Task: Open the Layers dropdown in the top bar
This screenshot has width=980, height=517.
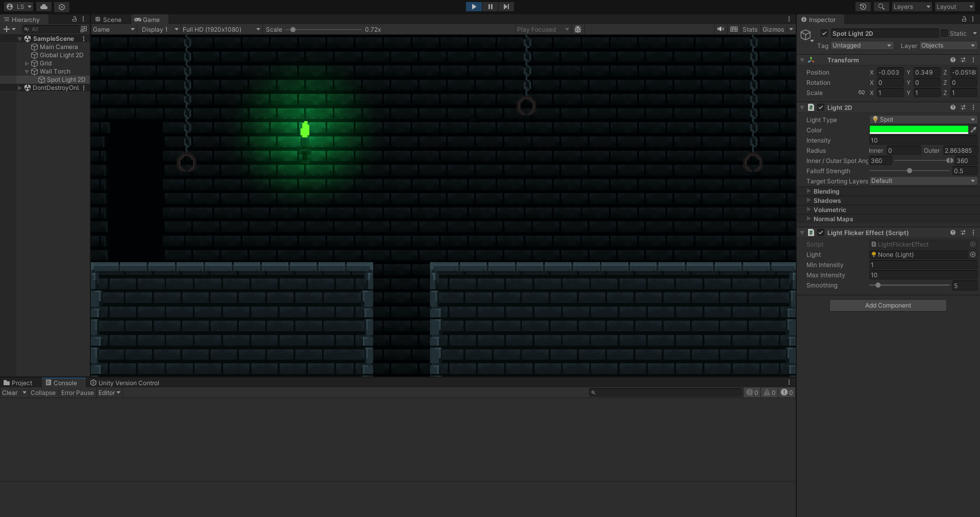Action: tap(912, 7)
